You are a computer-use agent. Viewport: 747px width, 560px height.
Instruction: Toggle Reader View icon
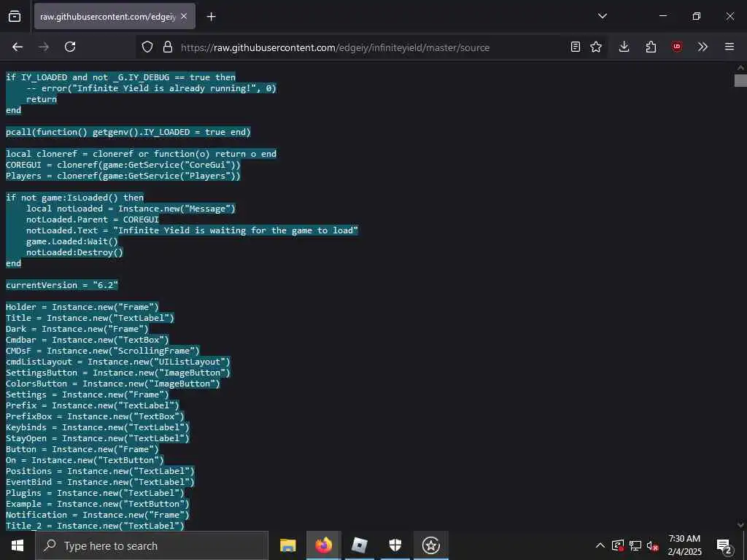(576, 47)
